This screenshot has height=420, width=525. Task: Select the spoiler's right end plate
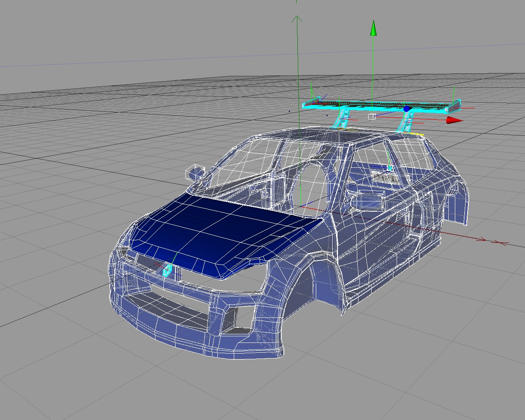click(x=454, y=106)
